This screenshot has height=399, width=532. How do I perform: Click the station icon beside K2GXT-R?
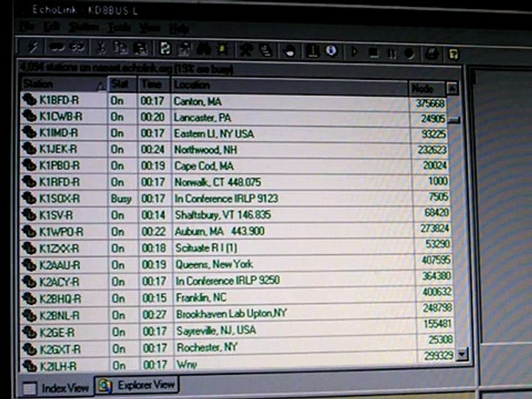click(29, 349)
